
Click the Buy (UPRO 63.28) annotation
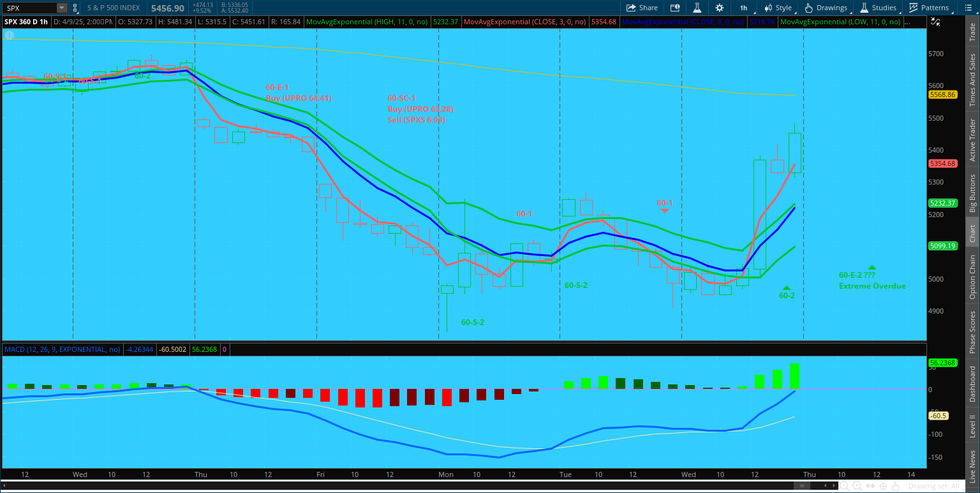click(x=420, y=109)
